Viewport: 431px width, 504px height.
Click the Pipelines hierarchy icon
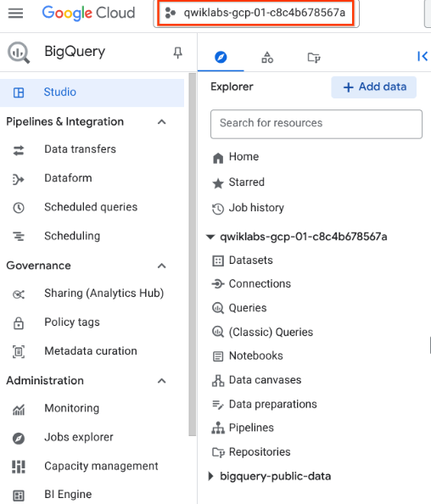point(218,428)
